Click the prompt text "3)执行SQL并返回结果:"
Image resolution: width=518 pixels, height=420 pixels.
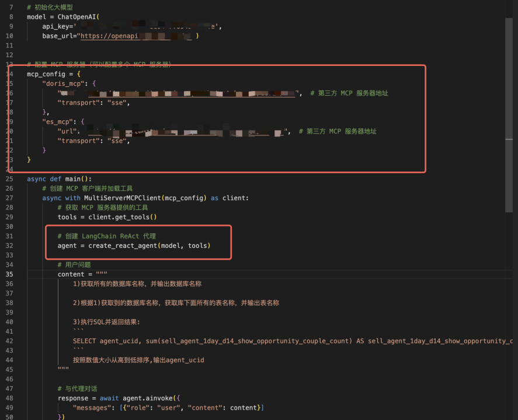coord(106,322)
